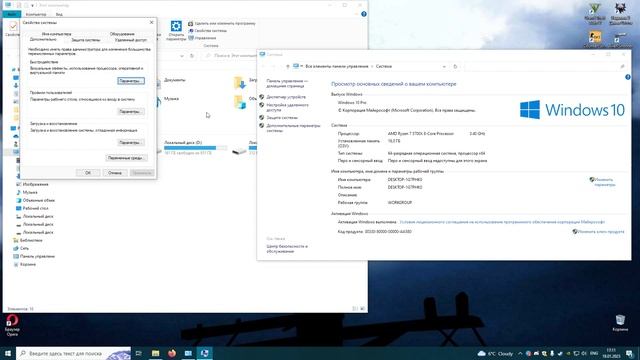640x360 pixels.
Task: Open 'Настройка удаленного доступа' link
Action: [287, 107]
